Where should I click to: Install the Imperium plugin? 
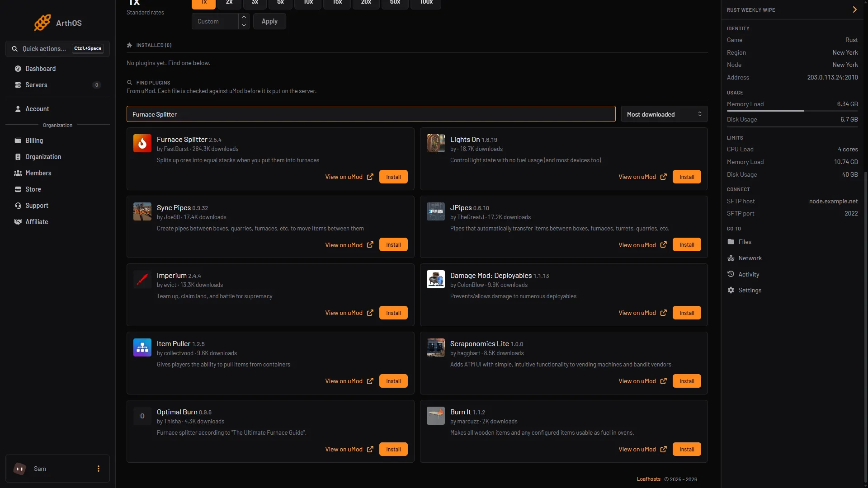[393, 313]
